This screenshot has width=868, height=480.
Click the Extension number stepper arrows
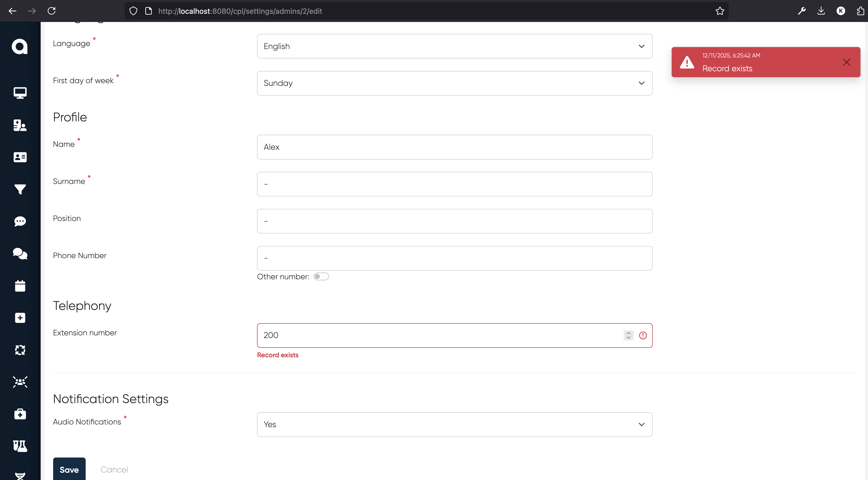[628, 335]
